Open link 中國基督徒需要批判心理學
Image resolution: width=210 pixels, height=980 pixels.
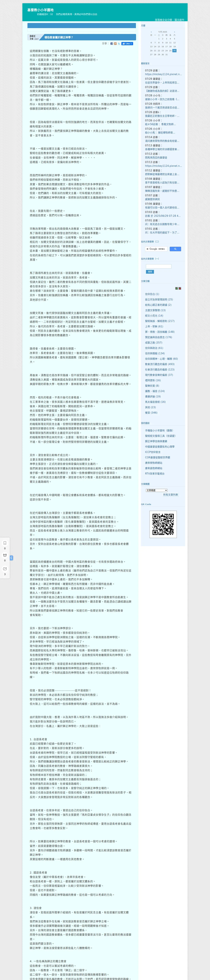160,447
